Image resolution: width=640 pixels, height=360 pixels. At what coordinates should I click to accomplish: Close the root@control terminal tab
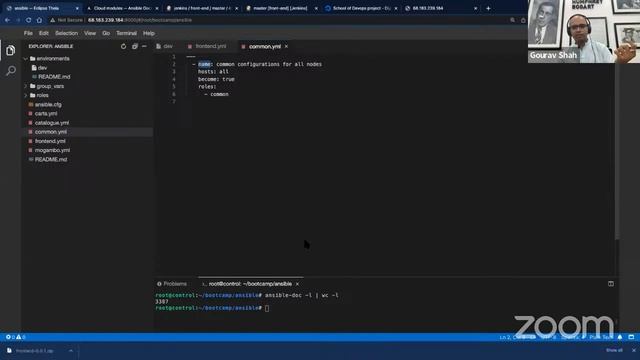[x=297, y=284]
